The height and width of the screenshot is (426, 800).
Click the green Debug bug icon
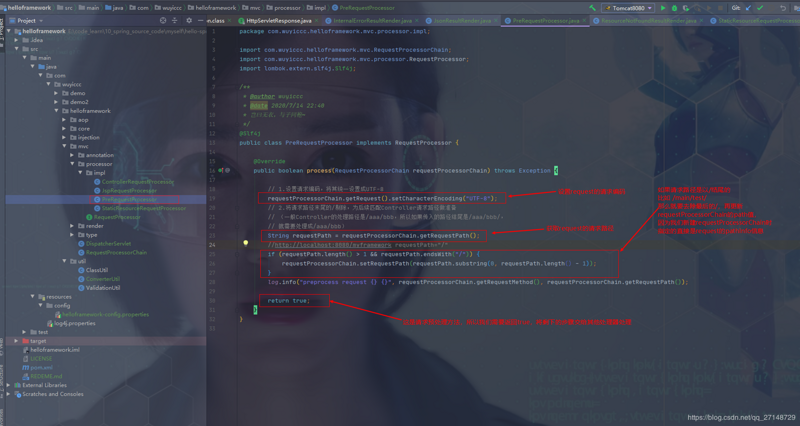coord(674,8)
